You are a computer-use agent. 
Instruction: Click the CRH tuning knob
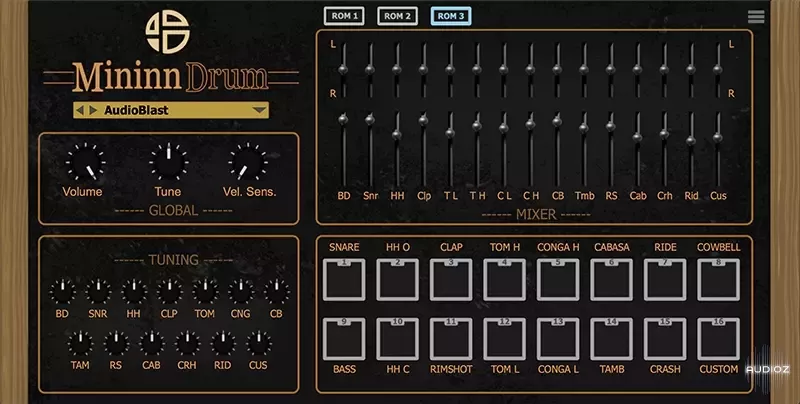(x=187, y=343)
